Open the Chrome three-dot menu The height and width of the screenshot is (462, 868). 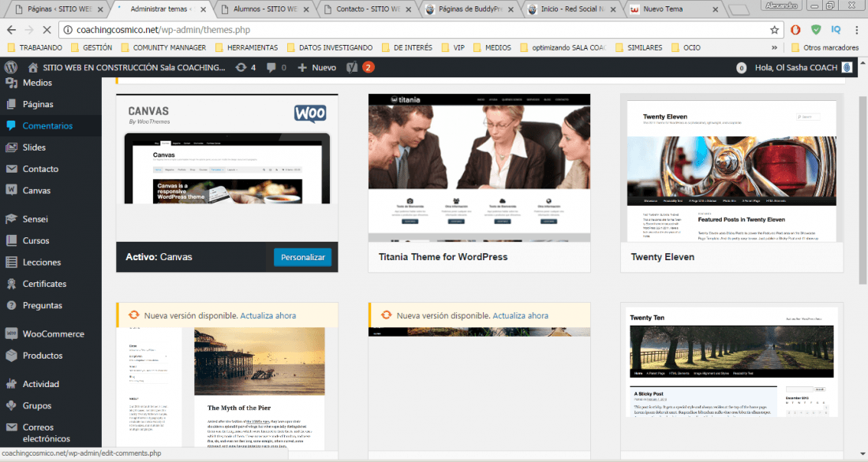(856, 30)
